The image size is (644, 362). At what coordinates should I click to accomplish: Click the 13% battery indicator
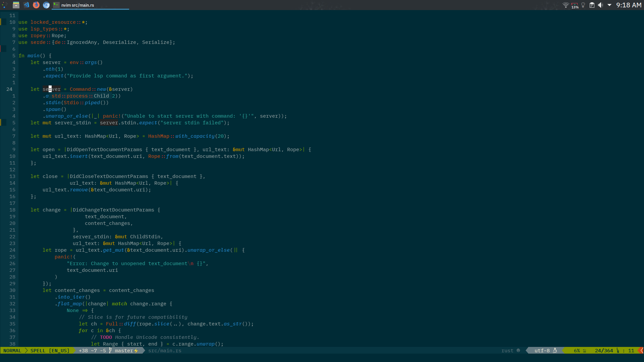pos(575,5)
